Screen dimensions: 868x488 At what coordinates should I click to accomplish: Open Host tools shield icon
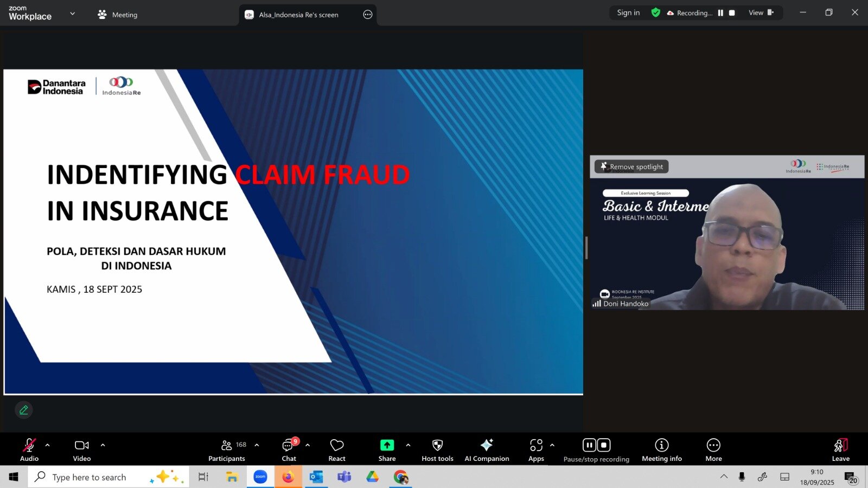click(437, 446)
